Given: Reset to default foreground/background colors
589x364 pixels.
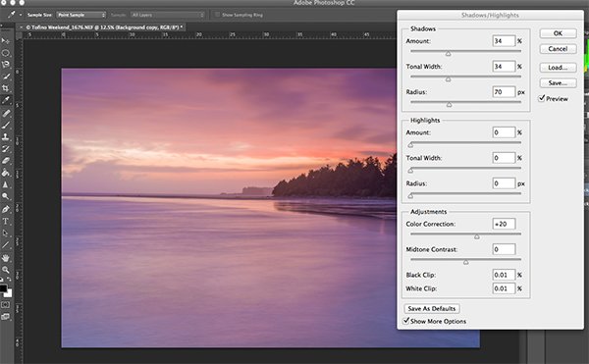Looking at the screenshot, I should 2,280.
